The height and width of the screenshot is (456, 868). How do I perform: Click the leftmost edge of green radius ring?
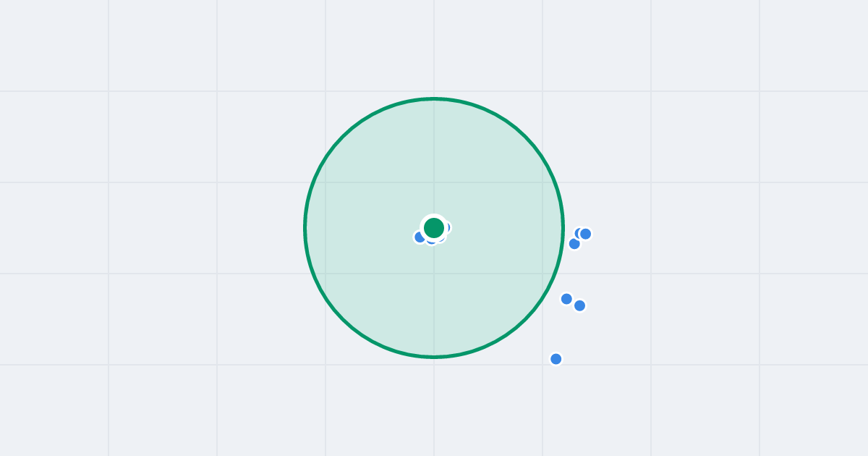[x=305, y=228]
